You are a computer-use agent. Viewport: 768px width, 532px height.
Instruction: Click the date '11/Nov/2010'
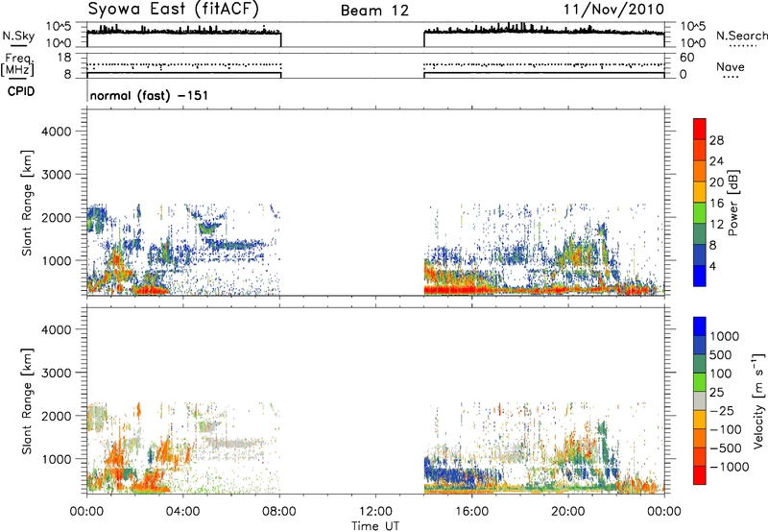(x=613, y=10)
